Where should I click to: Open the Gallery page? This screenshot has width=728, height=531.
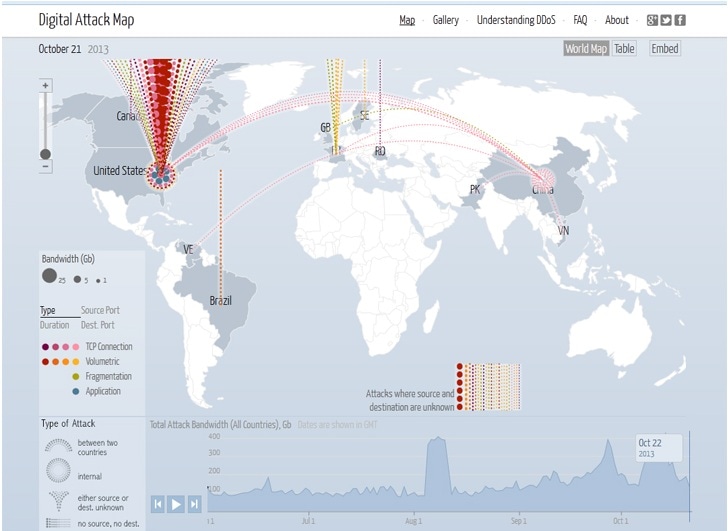(445, 20)
